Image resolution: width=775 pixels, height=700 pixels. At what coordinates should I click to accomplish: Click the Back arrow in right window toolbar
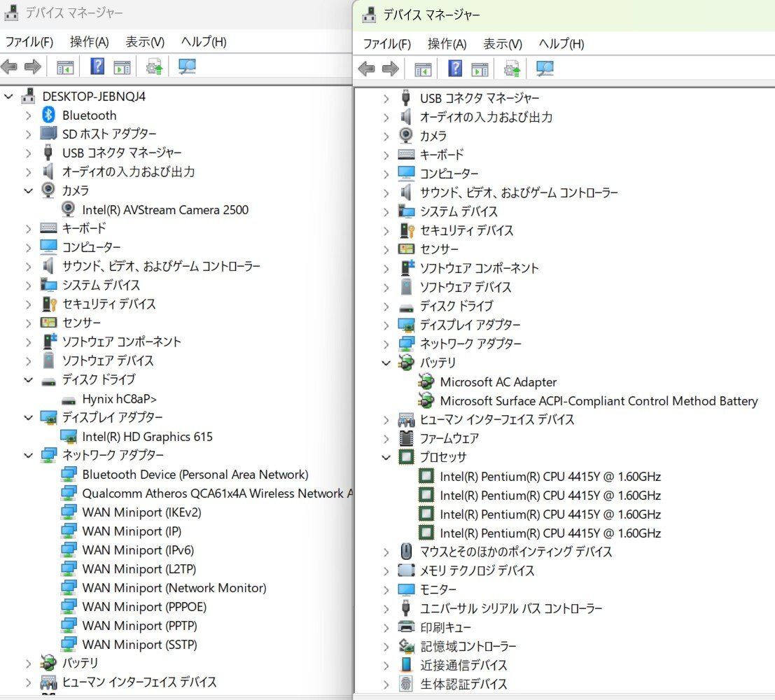367,68
